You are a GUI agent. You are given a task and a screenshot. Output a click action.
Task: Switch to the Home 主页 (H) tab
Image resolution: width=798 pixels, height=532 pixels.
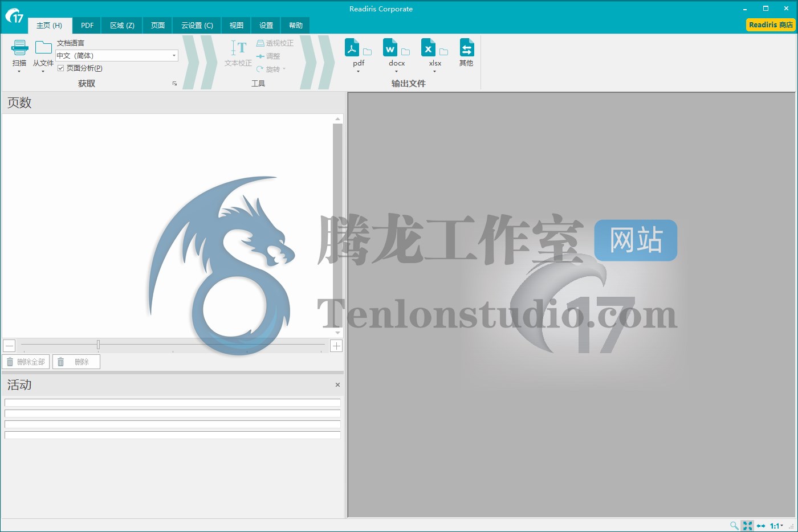click(50, 26)
